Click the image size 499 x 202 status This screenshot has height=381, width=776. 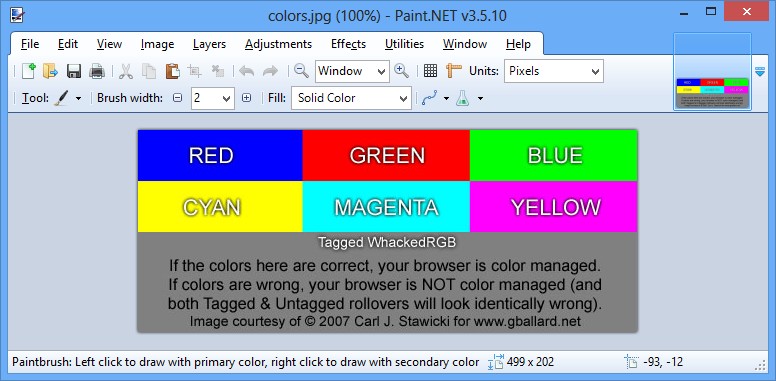coord(530,362)
